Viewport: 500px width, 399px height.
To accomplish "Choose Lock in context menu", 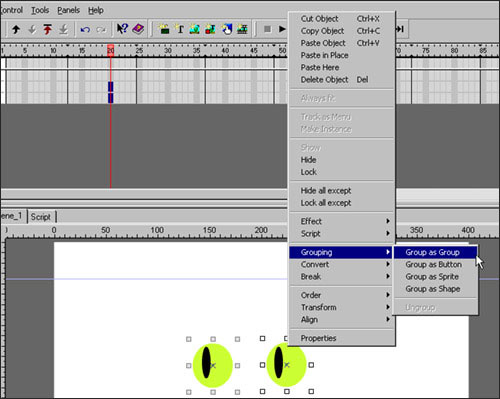I will click(342, 172).
